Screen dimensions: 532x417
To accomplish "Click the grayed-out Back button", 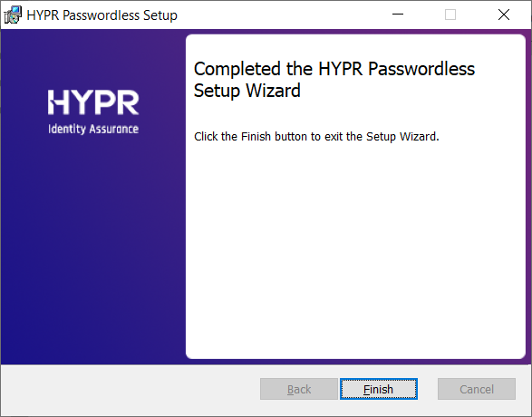I will [x=299, y=389].
